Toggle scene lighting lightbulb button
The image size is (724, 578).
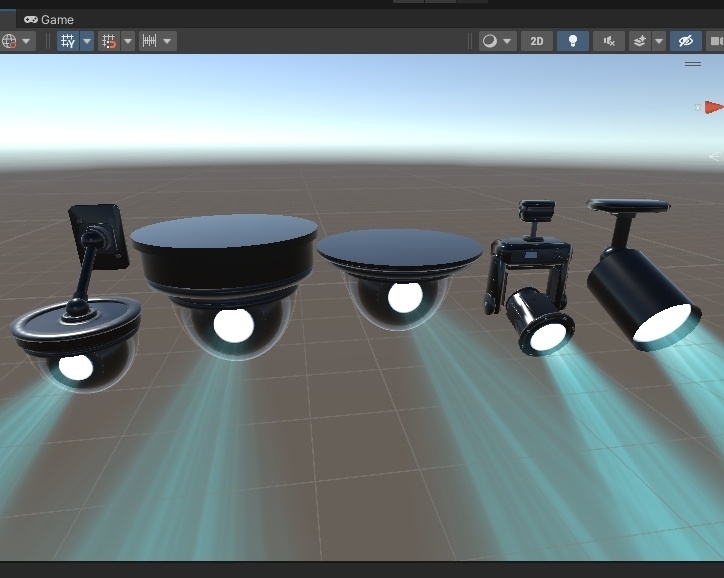click(x=573, y=41)
